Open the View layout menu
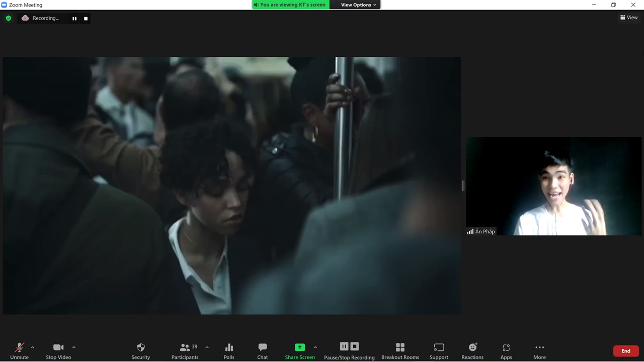This screenshot has width=644, height=362. (x=629, y=18)
